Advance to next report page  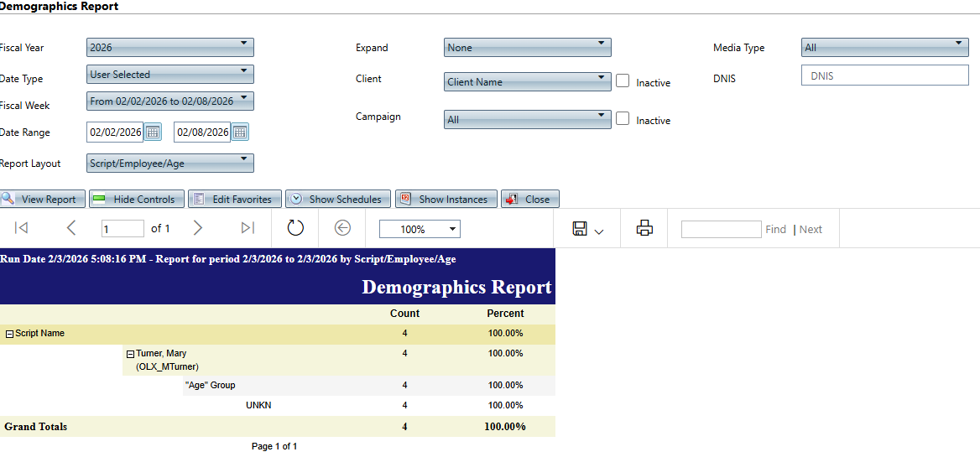[198, 228]
